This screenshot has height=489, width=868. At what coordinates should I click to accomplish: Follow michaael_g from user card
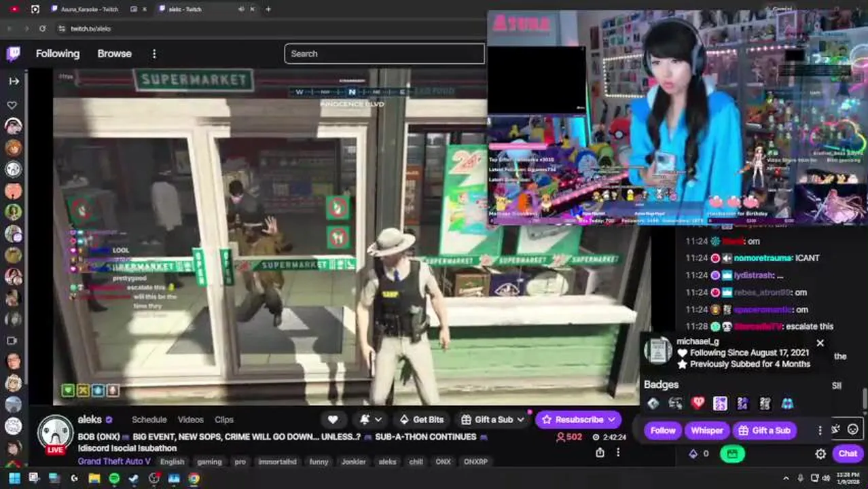[x=663, y=431]
